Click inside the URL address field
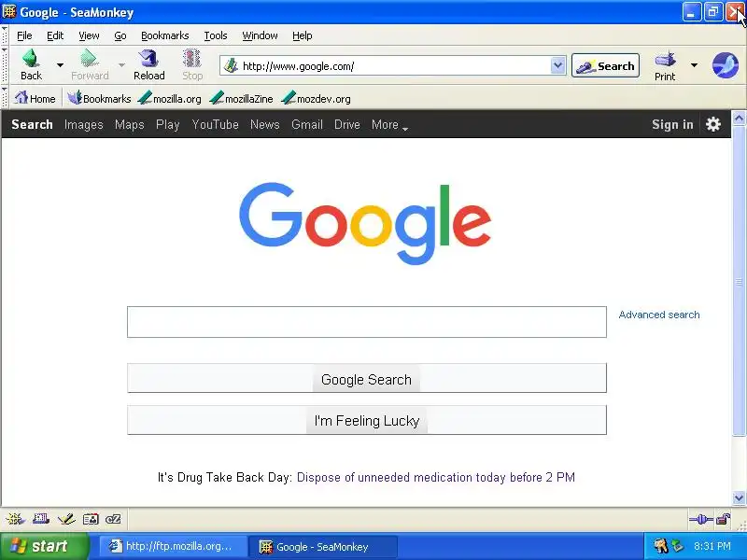This screenshot has height=560, width=747. 394,65
